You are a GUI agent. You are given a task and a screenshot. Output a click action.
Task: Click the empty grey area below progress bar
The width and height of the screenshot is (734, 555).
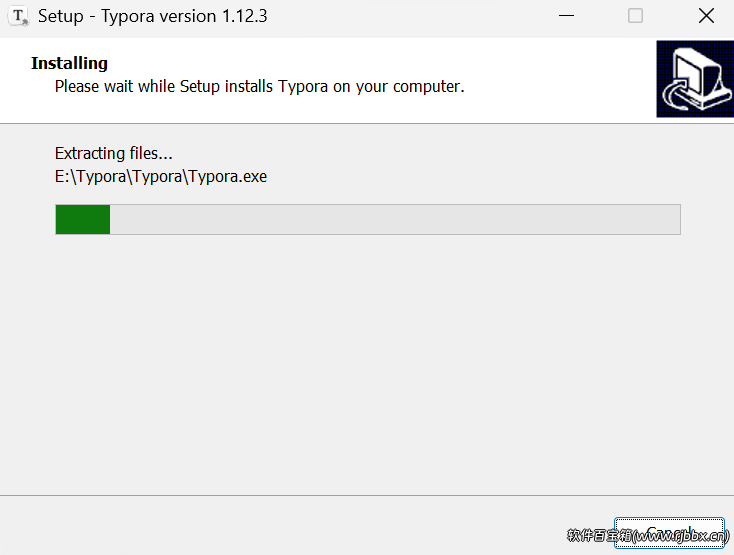point(367,365)
